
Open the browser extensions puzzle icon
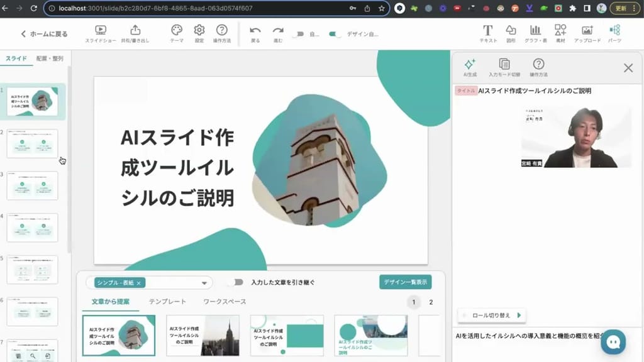[x=572, y=8]
